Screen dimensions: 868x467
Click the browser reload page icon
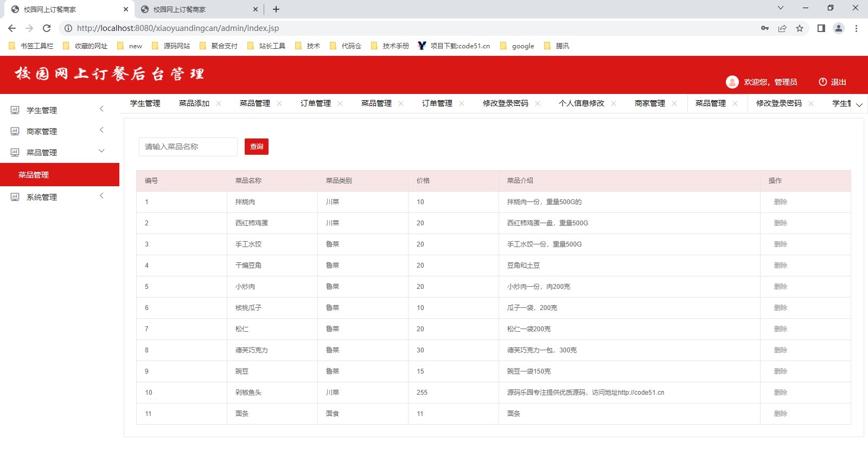47,28
